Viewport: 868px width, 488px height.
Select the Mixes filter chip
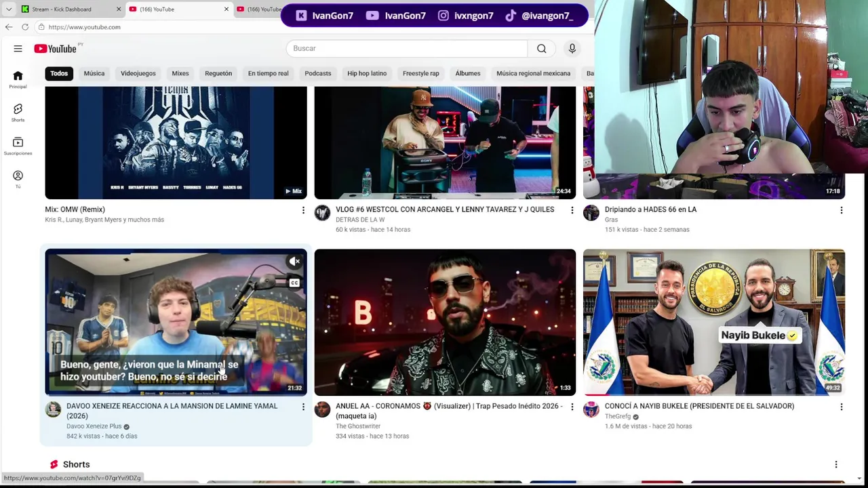(x=180, y=73)
